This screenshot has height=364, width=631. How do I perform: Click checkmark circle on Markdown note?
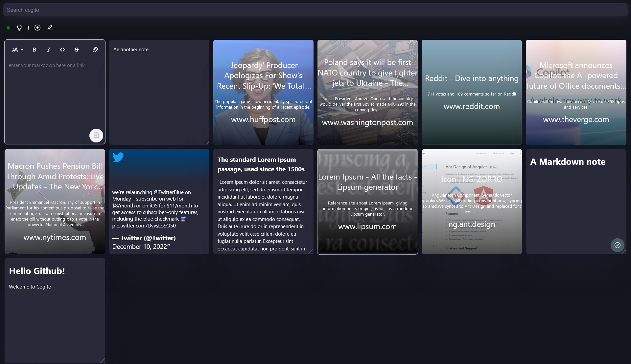pyautogui.click(x=618, y=245)
